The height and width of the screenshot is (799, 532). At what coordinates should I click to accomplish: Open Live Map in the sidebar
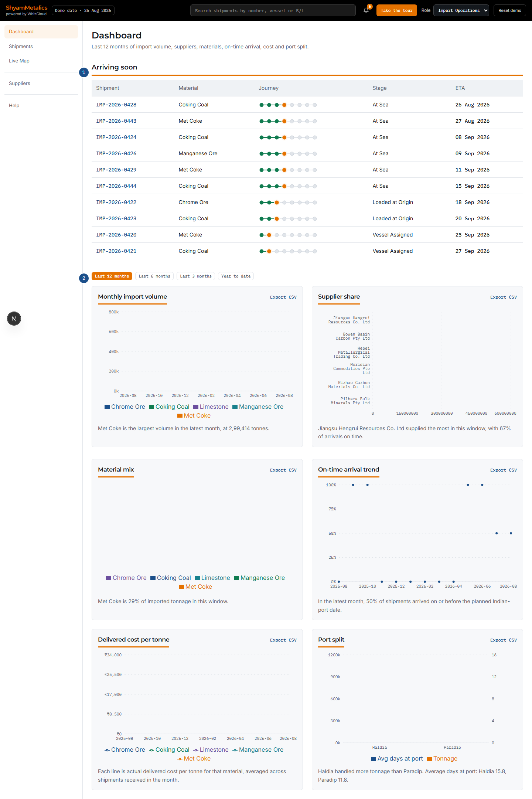click(x=41, y=61)
